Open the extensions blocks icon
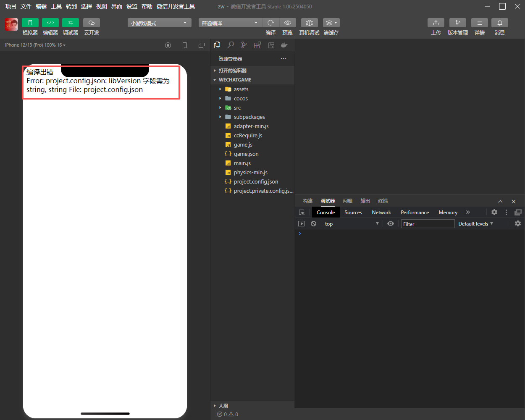 pyautogui.click(x=257, y=45)
